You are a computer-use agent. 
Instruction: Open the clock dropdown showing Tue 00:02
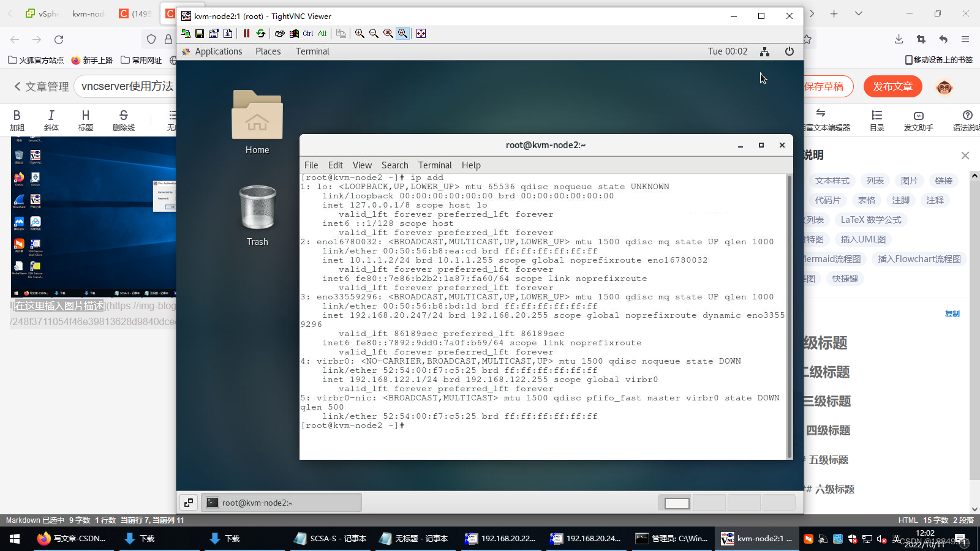click(727, 51)
